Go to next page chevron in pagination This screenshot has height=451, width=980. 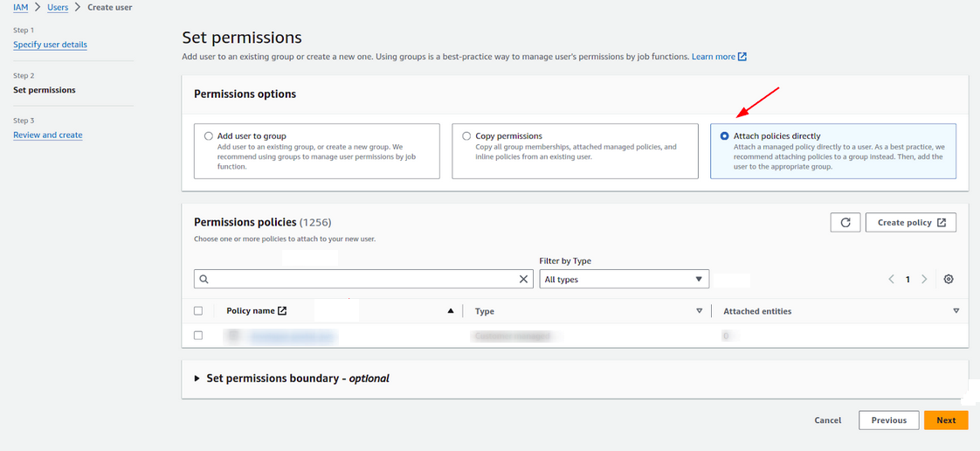point(924,279)
